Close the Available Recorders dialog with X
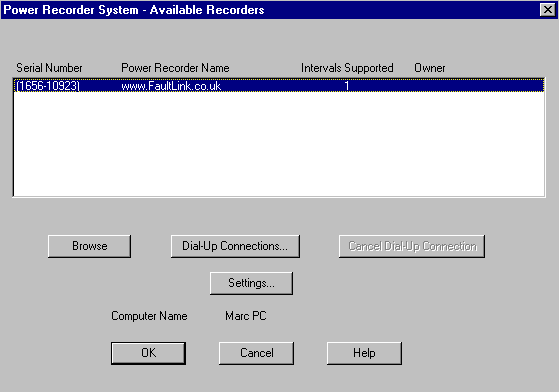 [x=548, y=10]
